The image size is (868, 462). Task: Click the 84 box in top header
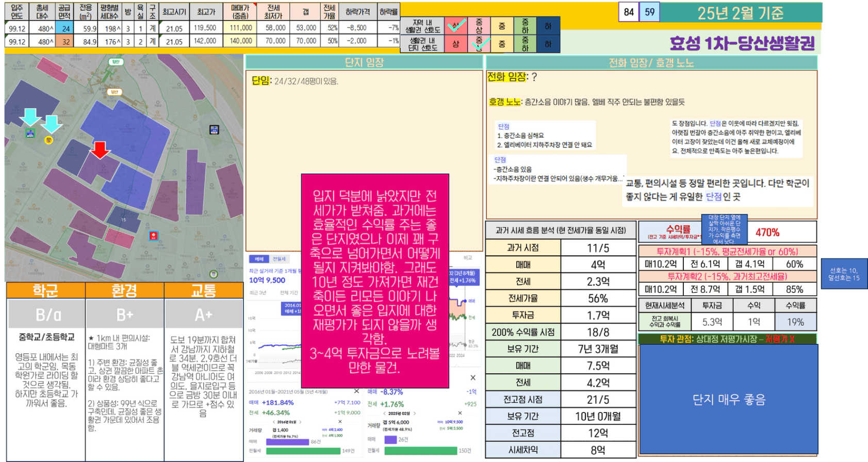[x=629, y=12]
